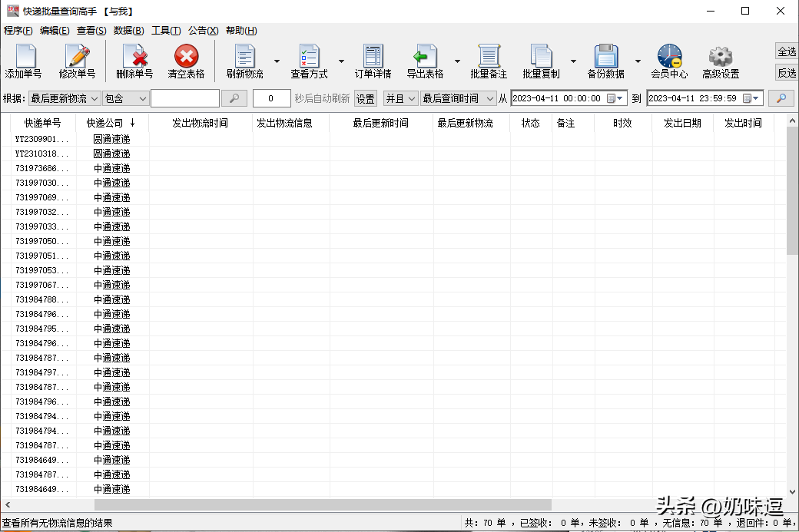
Task: Open the 查看(S) menu
Action: [91, 31]
